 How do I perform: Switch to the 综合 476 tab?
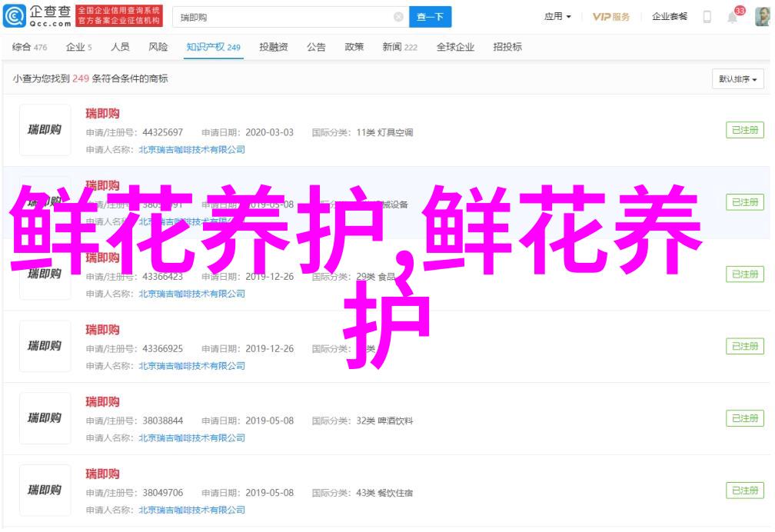point(30,47)
